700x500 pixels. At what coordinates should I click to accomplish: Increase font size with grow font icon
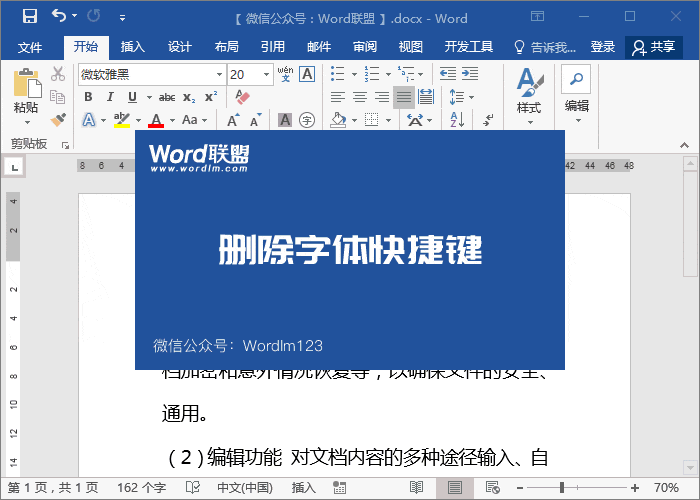point(233,120)
